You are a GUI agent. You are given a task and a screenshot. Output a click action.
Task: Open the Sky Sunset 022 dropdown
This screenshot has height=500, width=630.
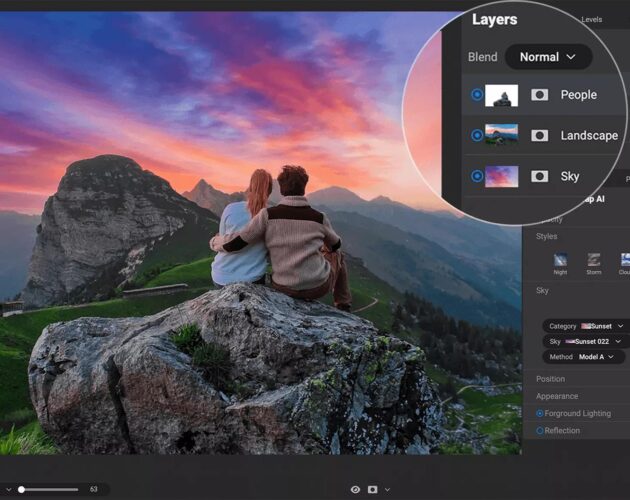coord(585,341)
